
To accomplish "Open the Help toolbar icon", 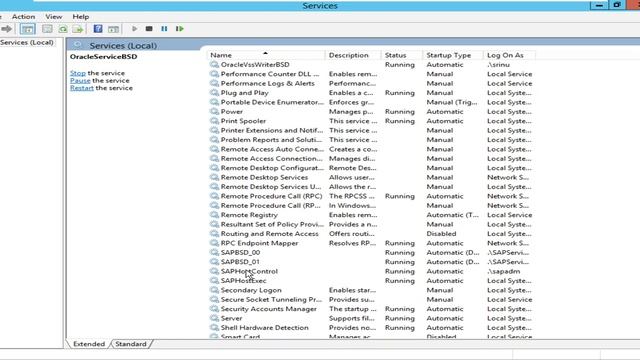I will tap(98, 29).
